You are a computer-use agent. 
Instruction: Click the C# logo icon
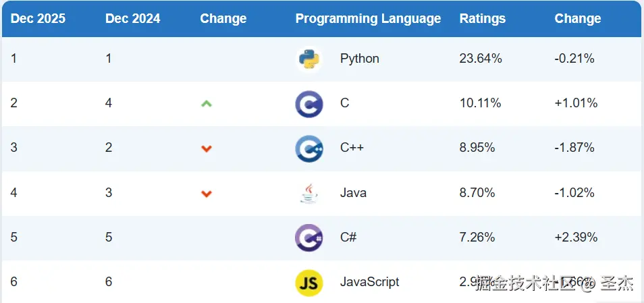pyautogui.click(x=309, y=238)
